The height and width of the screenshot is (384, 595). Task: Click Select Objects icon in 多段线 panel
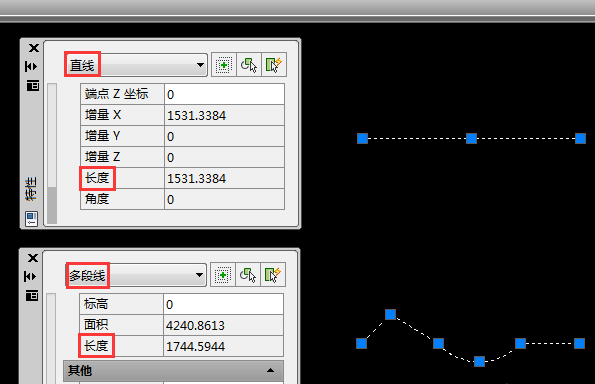pyautogui.click(x=248, y=275)
